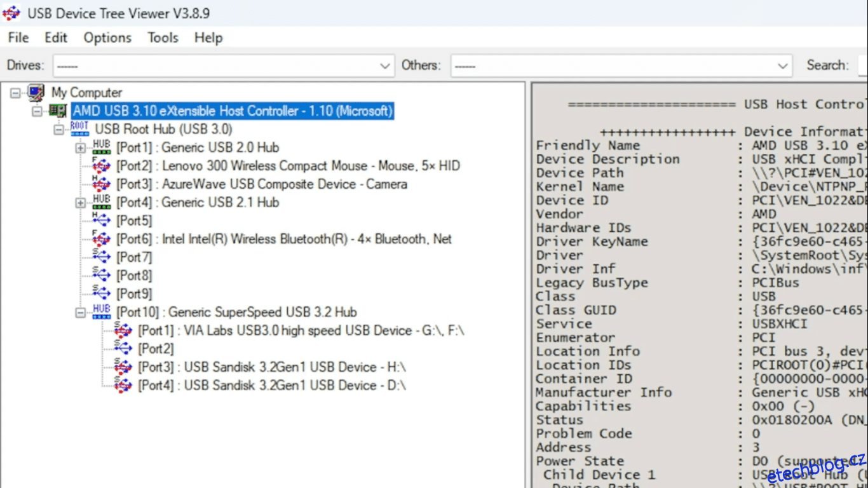Select VIA Labs USB3.0 high speed USB Device
This screenshot has height=488, width=868.
[x=301, y=330]
